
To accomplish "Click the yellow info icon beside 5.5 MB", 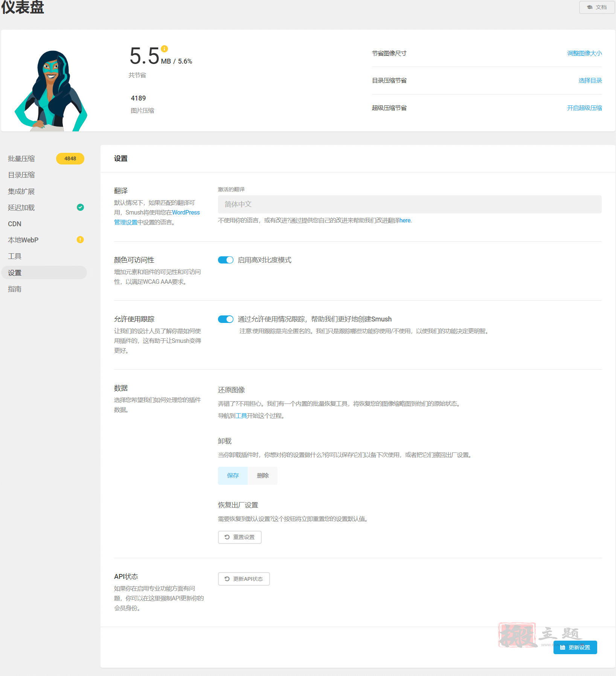I will click(x=165, y=49).
